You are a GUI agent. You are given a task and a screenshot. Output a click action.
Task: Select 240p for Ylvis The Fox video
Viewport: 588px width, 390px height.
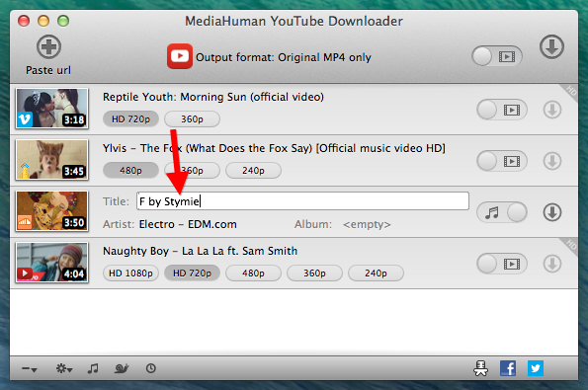click(x=253, y=171)
